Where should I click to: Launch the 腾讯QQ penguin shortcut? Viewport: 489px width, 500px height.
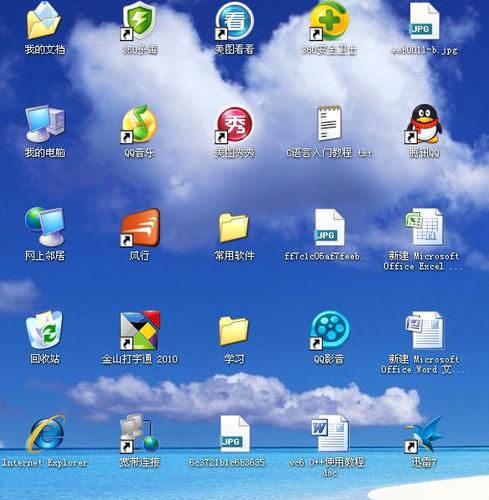click(x=424, y=124)
